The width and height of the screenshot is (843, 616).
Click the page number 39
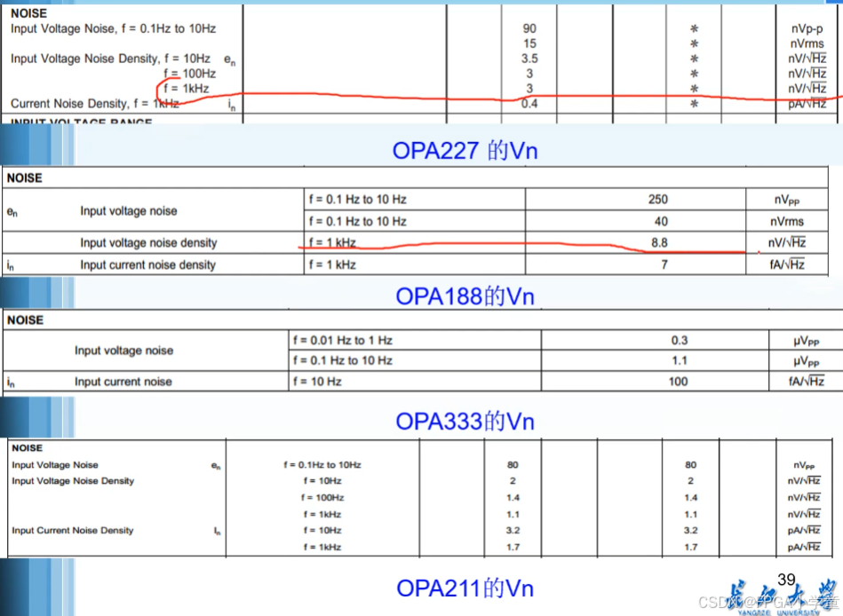[x=786, y=580]
